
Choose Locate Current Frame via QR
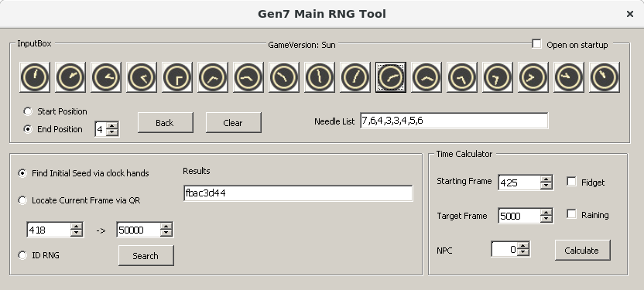pyautogui.click(x=22, y=200)
